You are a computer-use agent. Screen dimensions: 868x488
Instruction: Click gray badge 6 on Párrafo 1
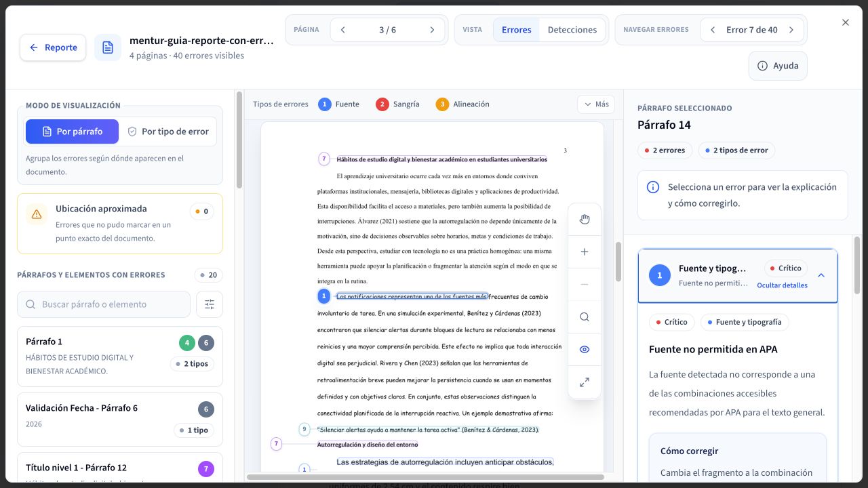pyautogui.click(x=206, y=343)
